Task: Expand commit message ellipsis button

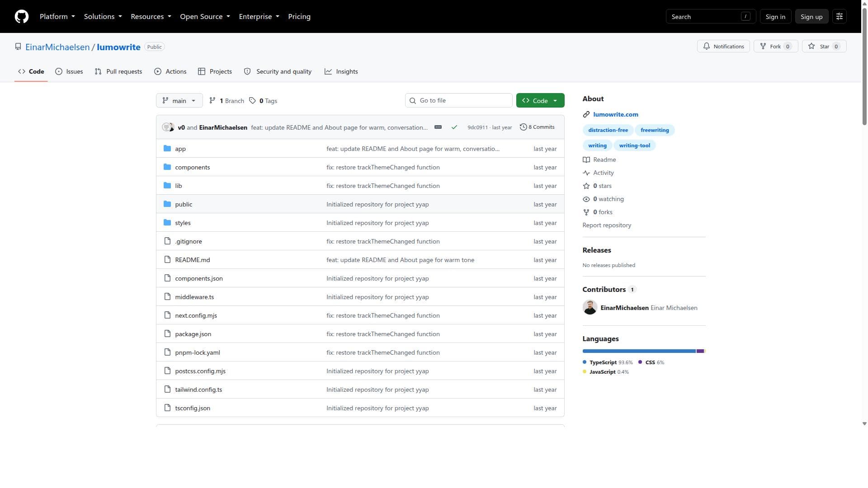Action: coord(438,127)
